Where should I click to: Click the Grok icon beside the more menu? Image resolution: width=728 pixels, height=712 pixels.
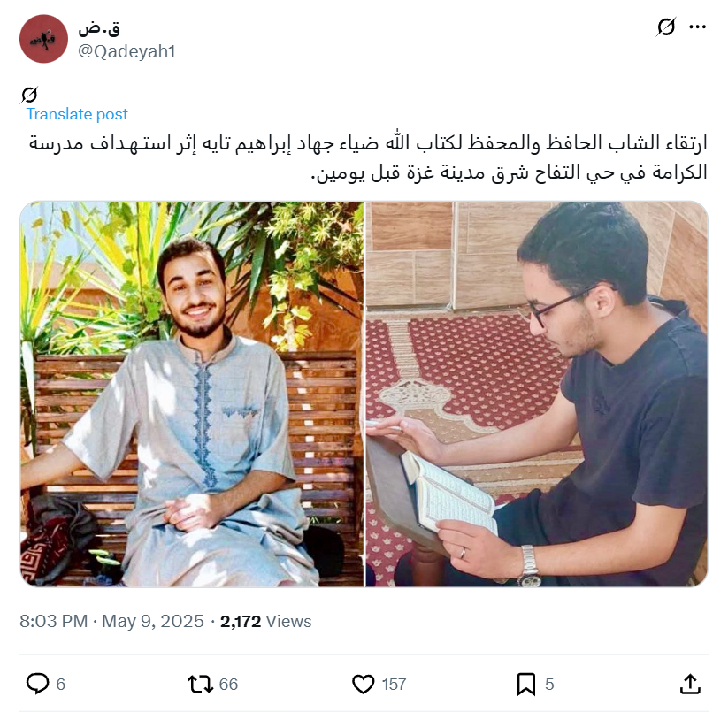click(x=666, y=27)
